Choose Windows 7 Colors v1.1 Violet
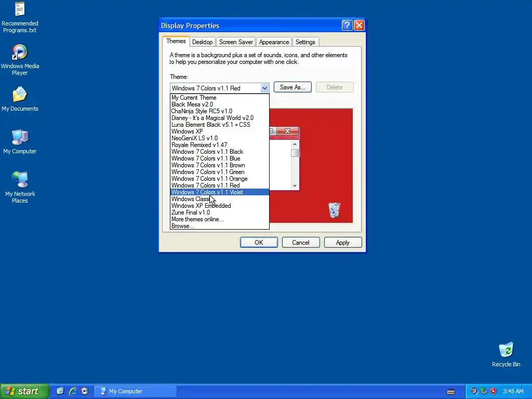Image resolution: width=532 pixels, height=399 pixels. point(220,192)
